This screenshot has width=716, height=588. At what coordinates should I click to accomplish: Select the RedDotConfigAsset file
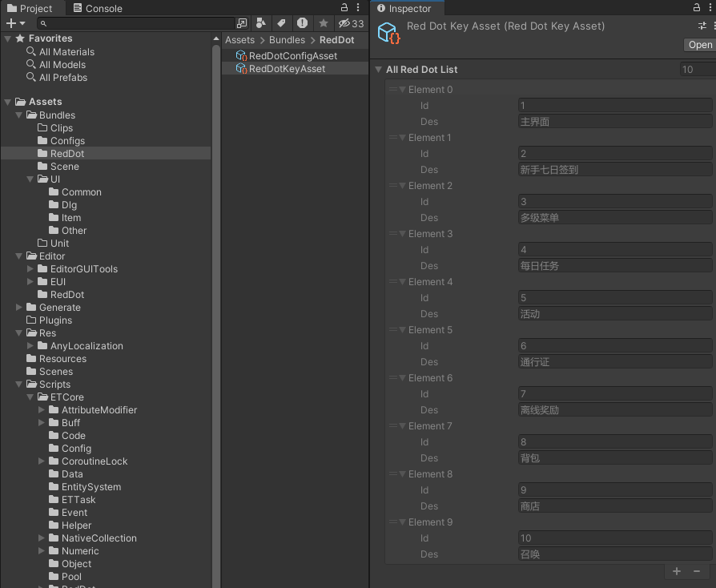pyautogui.click(x=292, y=56)
